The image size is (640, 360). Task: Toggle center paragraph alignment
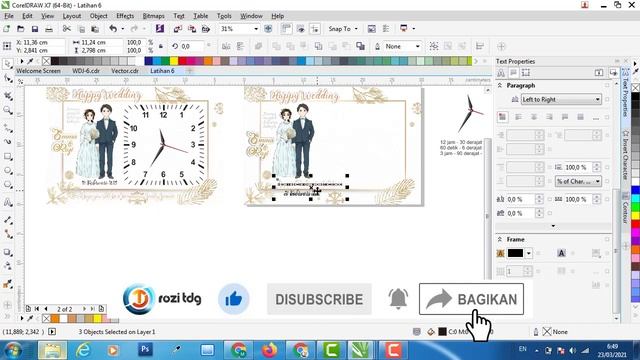534,117
